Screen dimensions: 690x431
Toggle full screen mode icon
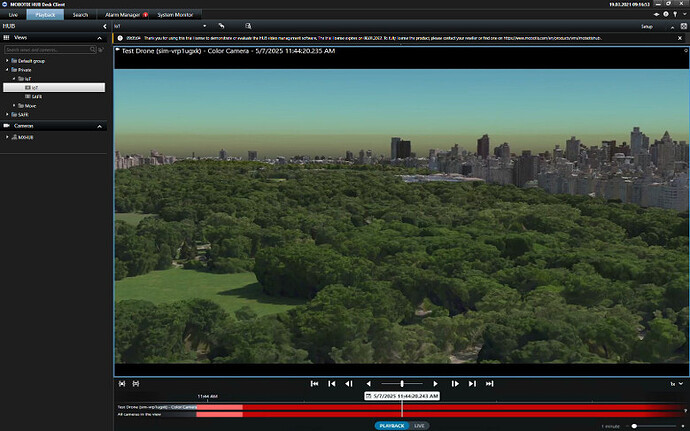(684, 26)
